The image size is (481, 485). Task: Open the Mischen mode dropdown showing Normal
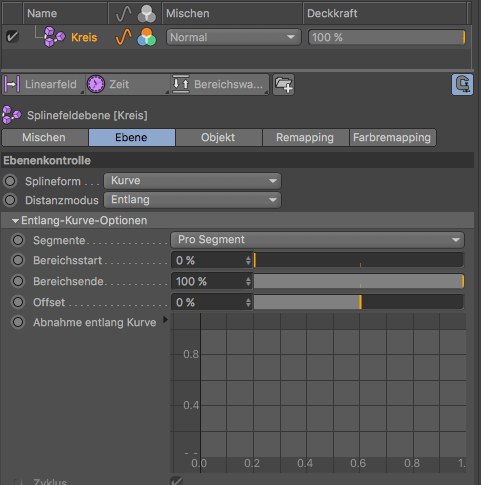pos(233,37)
